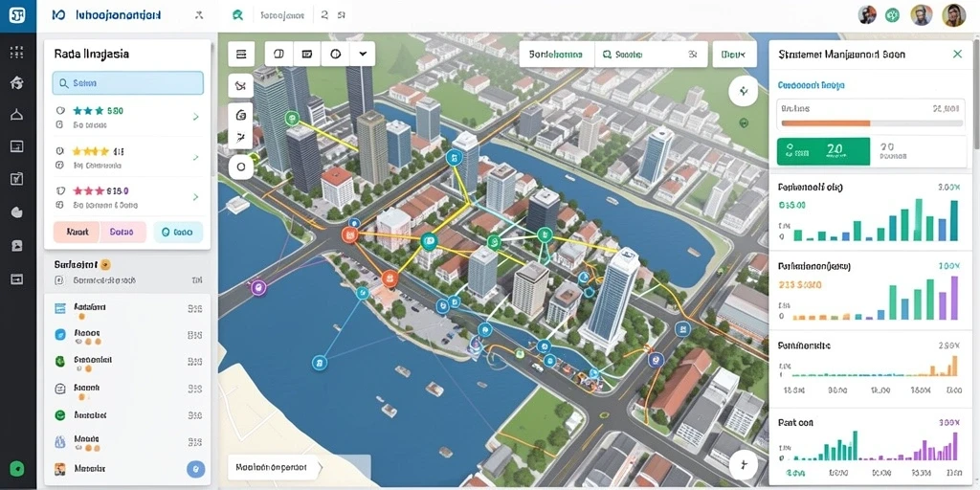Open the grid apps icon in left sidebar
Screen dimensions: 980x490
[x=17, y=52]
